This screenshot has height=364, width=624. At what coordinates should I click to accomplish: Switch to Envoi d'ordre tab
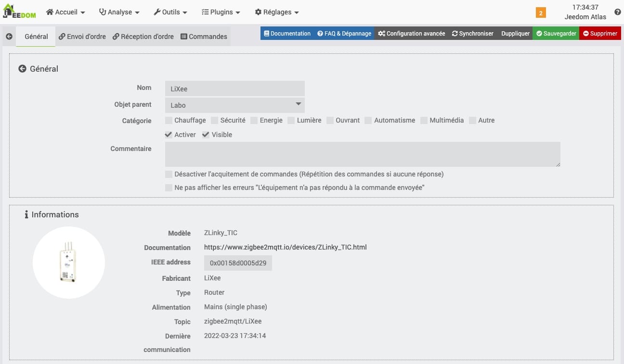pos(82,37)
